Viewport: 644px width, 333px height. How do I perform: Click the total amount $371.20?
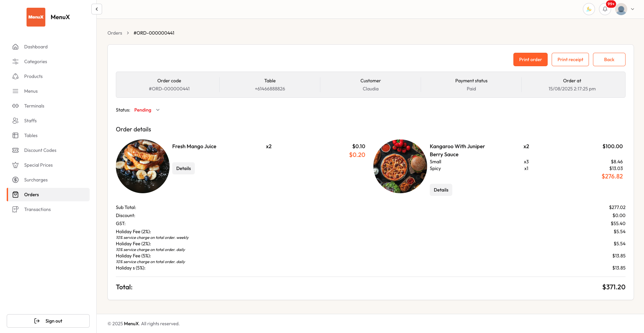point(614,287)
